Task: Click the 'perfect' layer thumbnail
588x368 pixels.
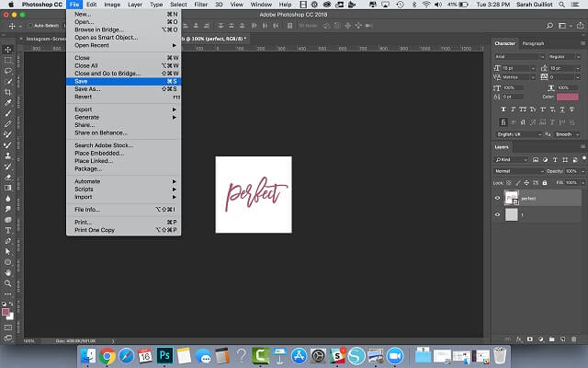Action: point(511,199)
